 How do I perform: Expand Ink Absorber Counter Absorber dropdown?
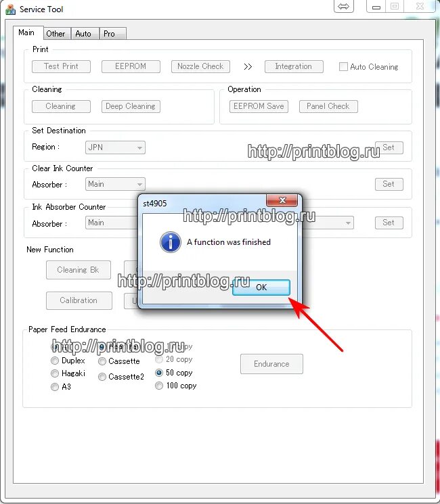click(x=111, y=223)
